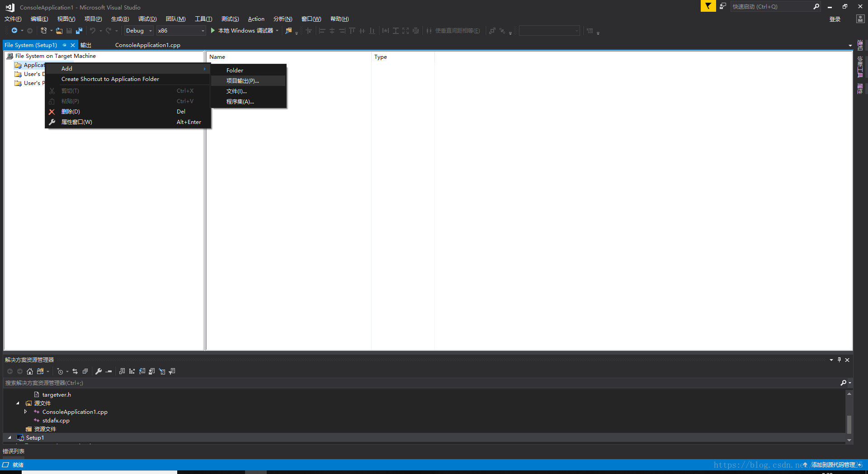Open Launch Conditions Editor icon in Solution Explorer

tap(172, 371)
